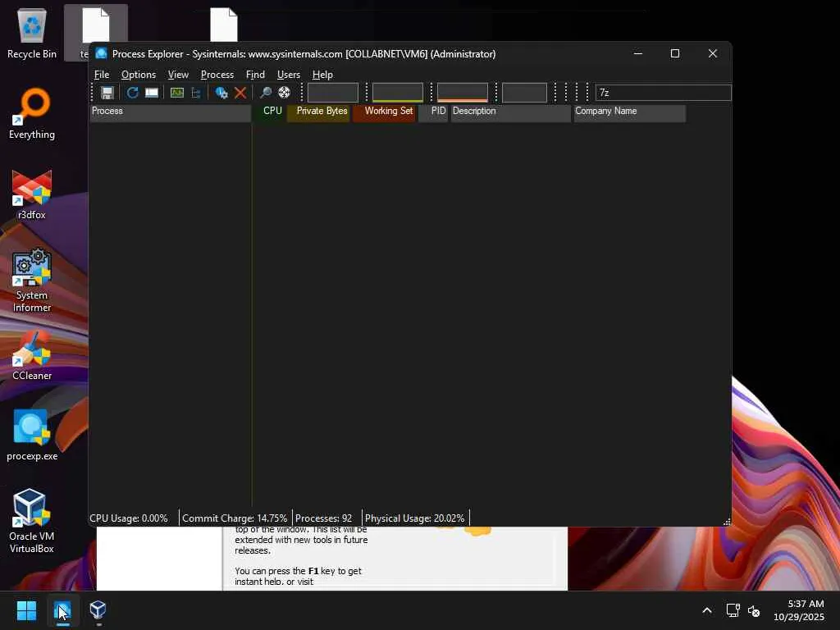Click the Processes: 92 status text
The image size is (840, 630).
(323, 518)
